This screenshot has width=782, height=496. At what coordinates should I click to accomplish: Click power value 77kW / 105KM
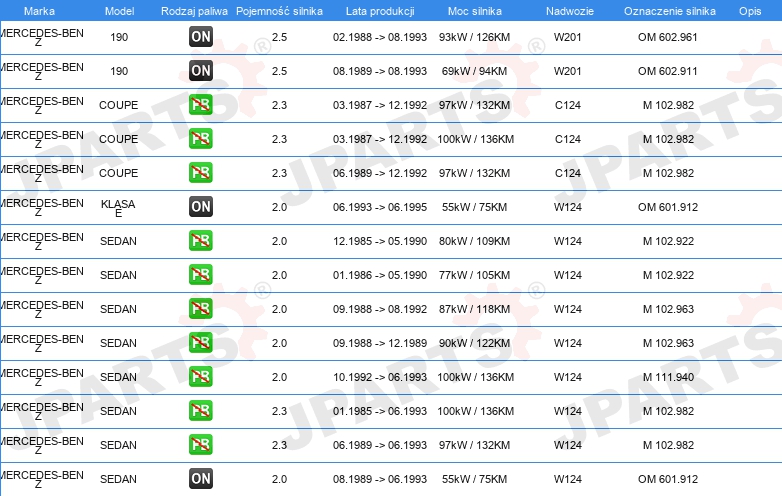[474, 275]
